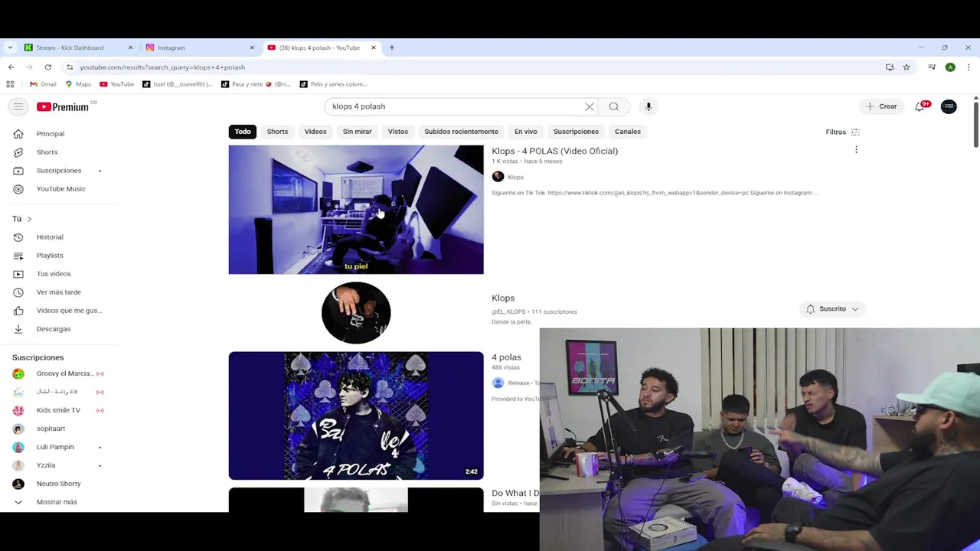
Task: Open the Klops channel name under the video
Action: click(515, 178)
